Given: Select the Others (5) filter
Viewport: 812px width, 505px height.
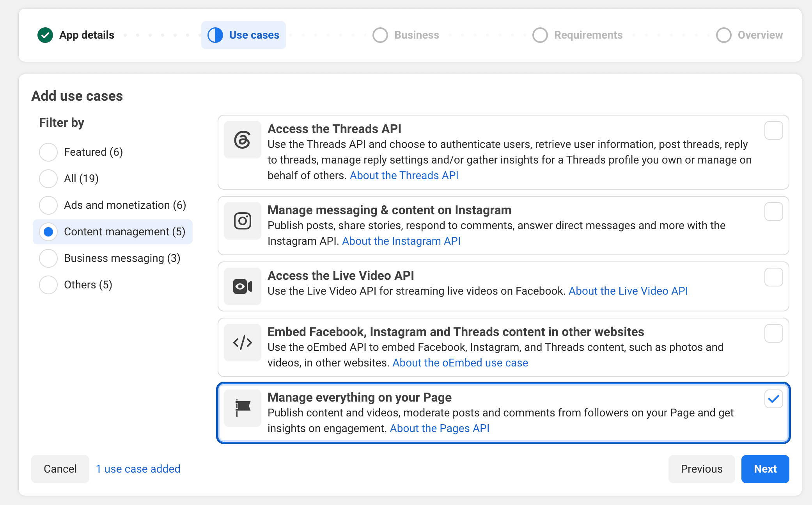Looking at the screenshot, I should (x=76, y=285).
